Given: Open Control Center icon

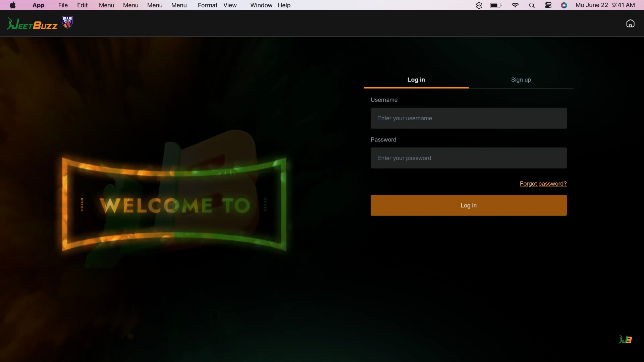Looking at the screenshot, I should pos(548,5).
